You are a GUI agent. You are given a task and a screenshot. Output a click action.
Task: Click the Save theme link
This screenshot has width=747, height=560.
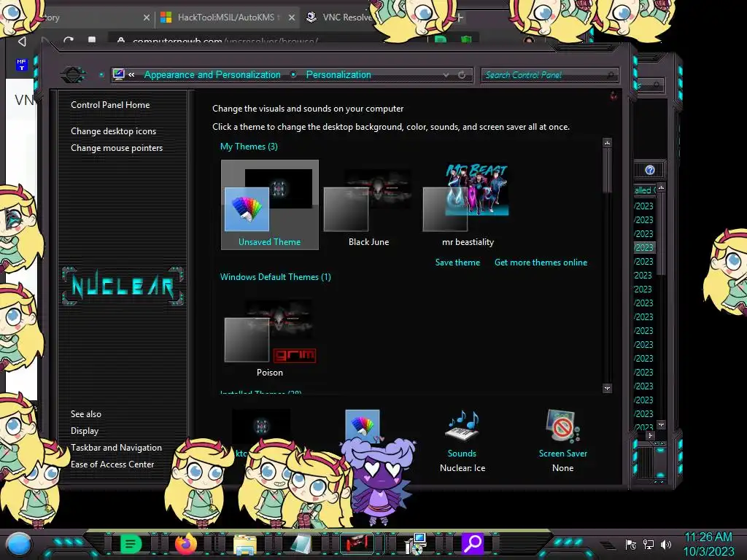click(x=457, y=262)
